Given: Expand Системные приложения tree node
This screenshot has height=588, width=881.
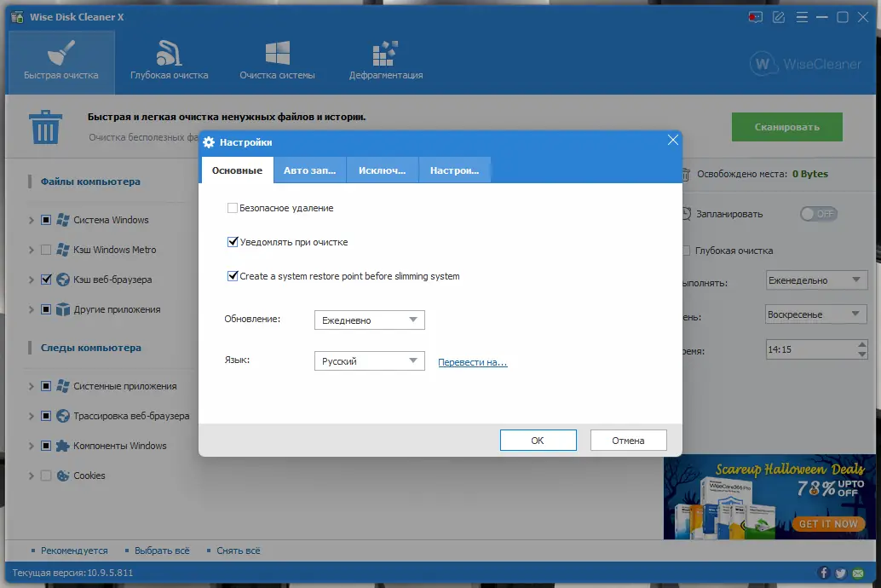Looking at the screenshot, I should 32,386.
